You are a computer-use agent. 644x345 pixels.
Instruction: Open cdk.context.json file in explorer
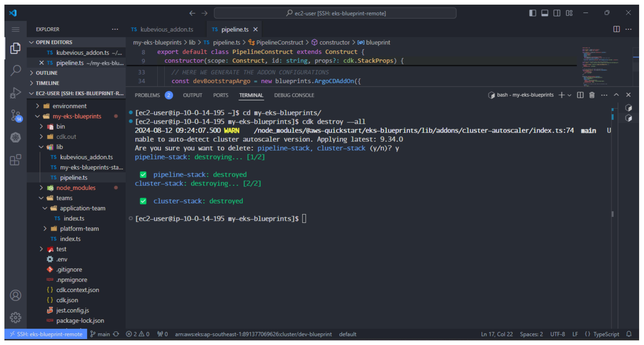click(x=76, y=290)
